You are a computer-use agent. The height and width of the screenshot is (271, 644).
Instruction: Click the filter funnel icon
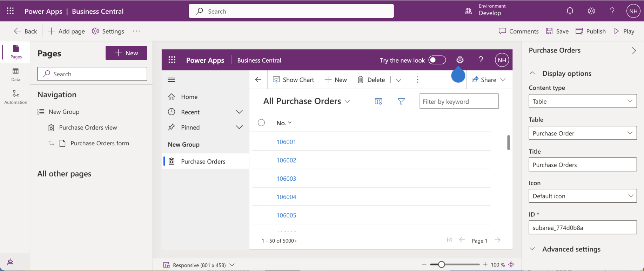click(401, 102)
